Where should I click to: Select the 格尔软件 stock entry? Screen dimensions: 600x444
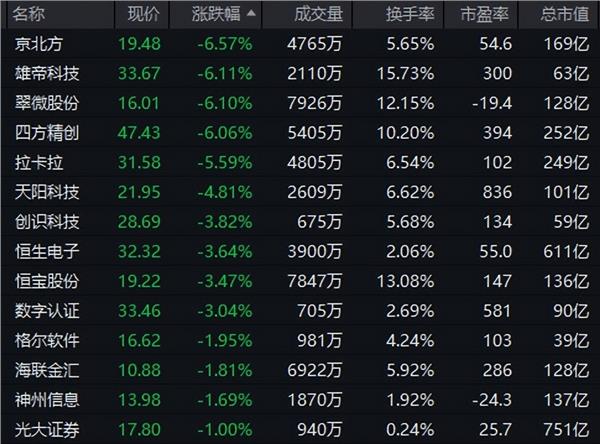pyautogui.click(x=47, y=341)
